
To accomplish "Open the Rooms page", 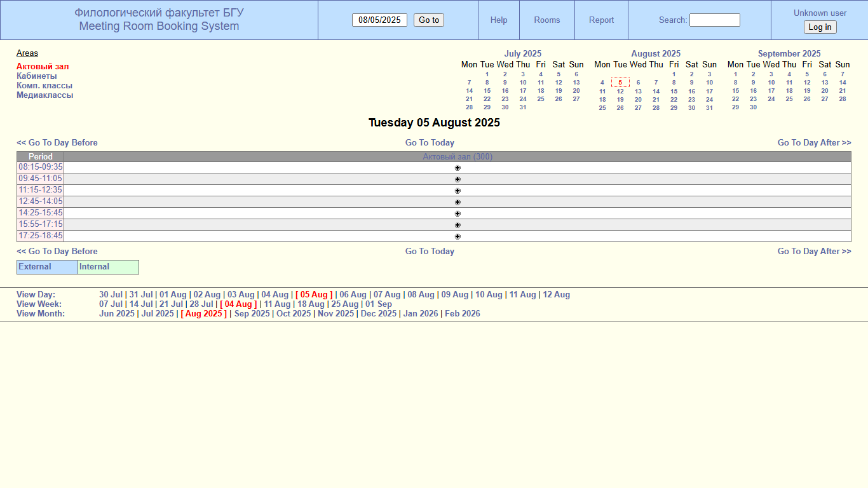I will (x=547, y=20).
